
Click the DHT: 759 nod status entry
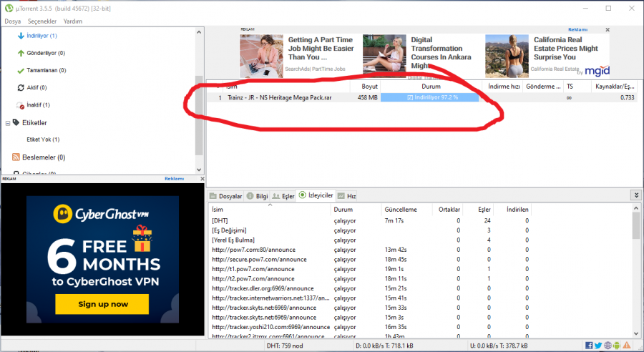click(x=285, y=346)
